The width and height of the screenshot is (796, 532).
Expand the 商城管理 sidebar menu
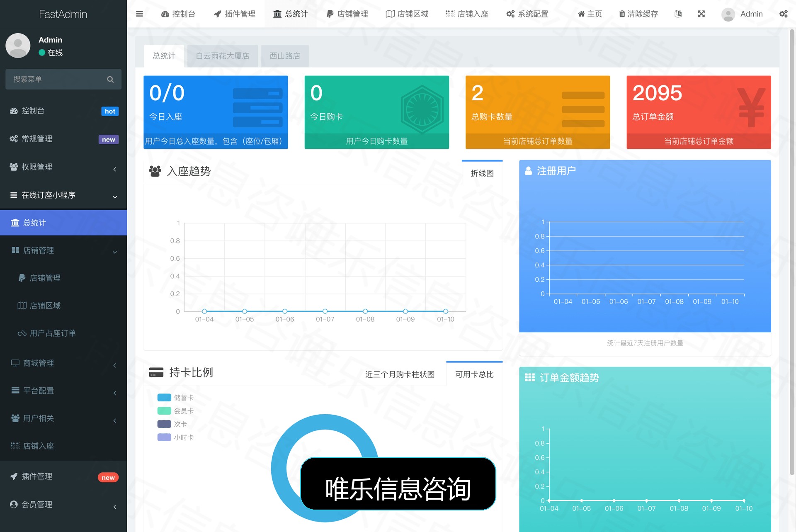coord(63,363)
